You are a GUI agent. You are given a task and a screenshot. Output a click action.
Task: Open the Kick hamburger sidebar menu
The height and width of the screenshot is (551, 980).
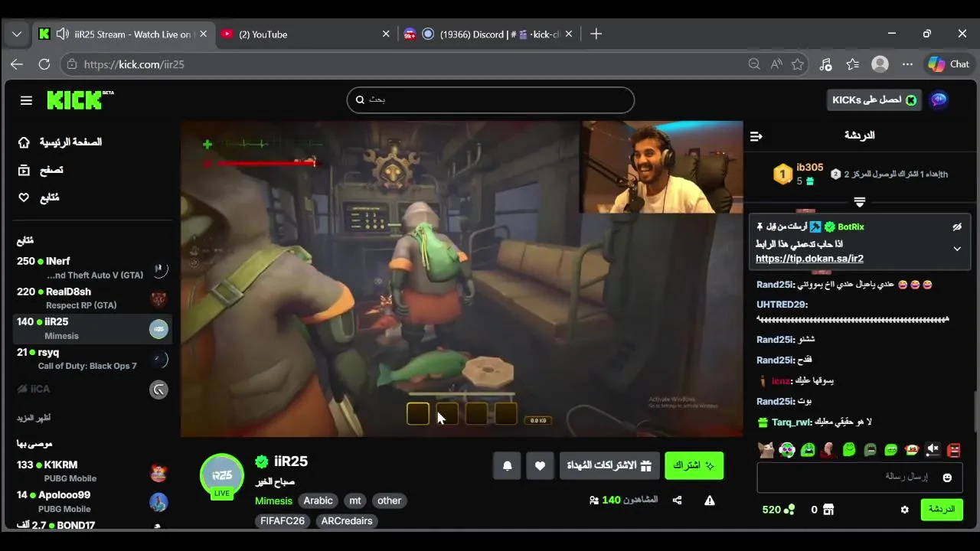pos(26,100)
